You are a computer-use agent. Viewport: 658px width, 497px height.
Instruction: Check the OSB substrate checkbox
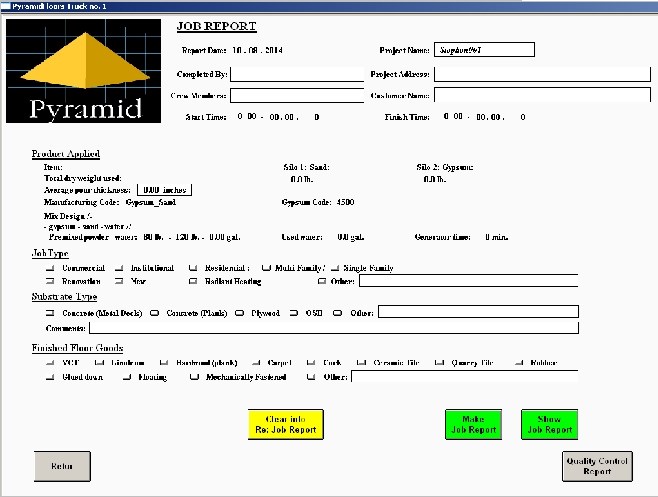(x=294, y=313)
